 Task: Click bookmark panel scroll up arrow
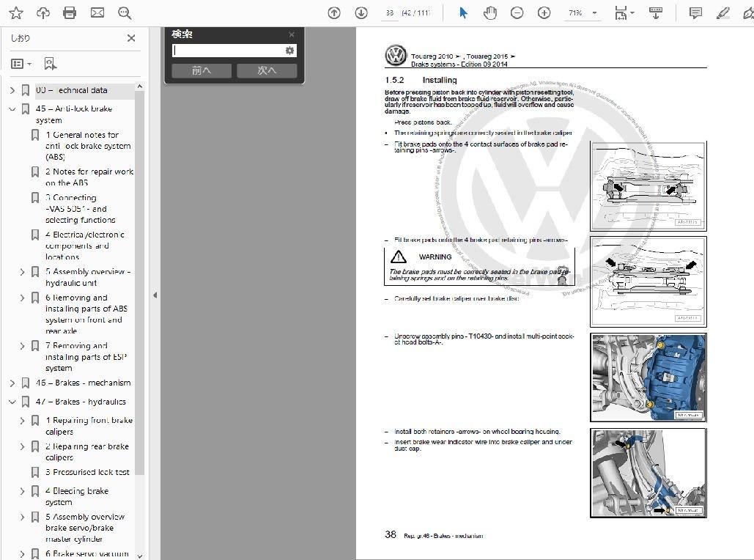coord(139,86)
